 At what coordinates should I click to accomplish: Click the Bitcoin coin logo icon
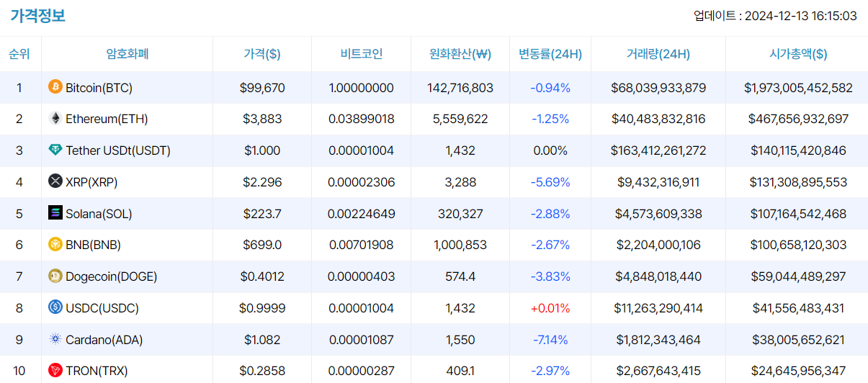pos(55,87)
